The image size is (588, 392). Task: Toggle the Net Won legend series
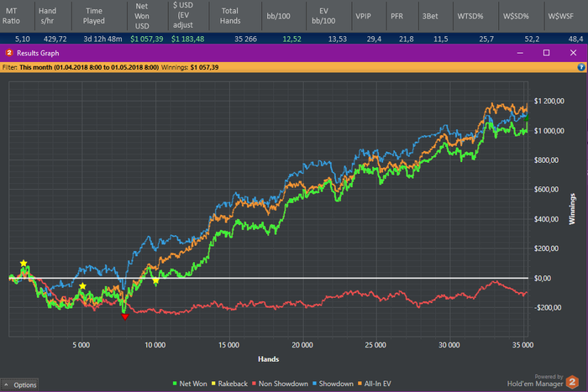[x=190, y=384]
